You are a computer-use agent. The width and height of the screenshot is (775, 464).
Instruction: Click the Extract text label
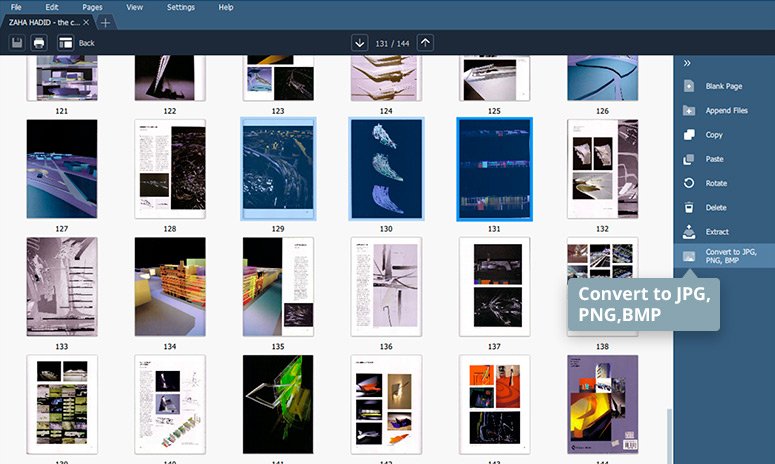(x=717, y=231)
